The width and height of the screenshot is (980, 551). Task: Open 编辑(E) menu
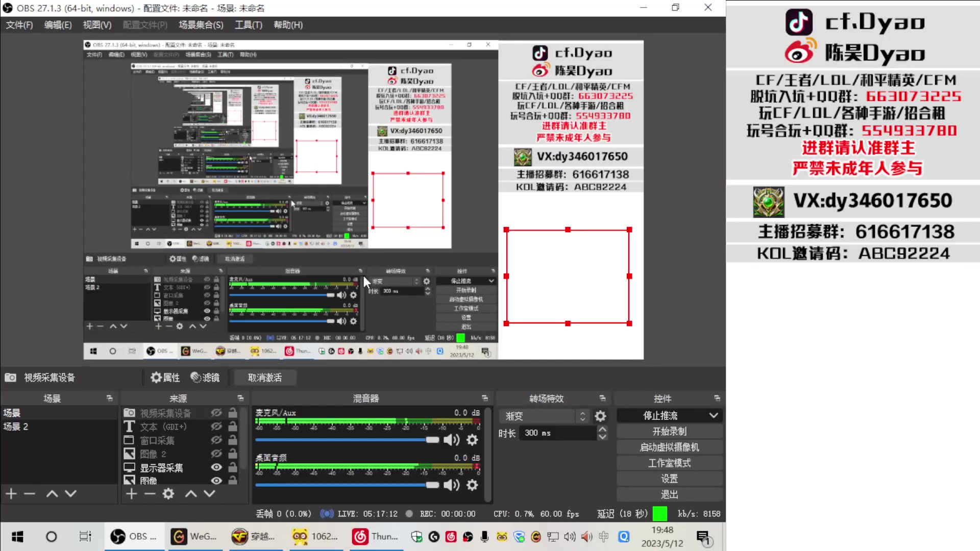(58, 25)
